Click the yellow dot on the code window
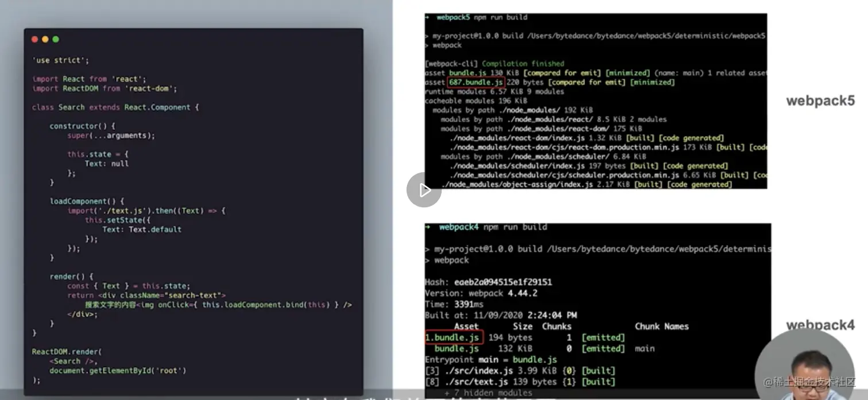Viewport: 868px width, 400px height. [45, 39]
